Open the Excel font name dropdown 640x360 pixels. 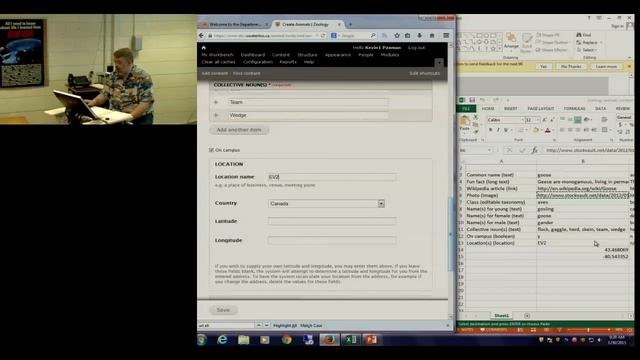522,120
